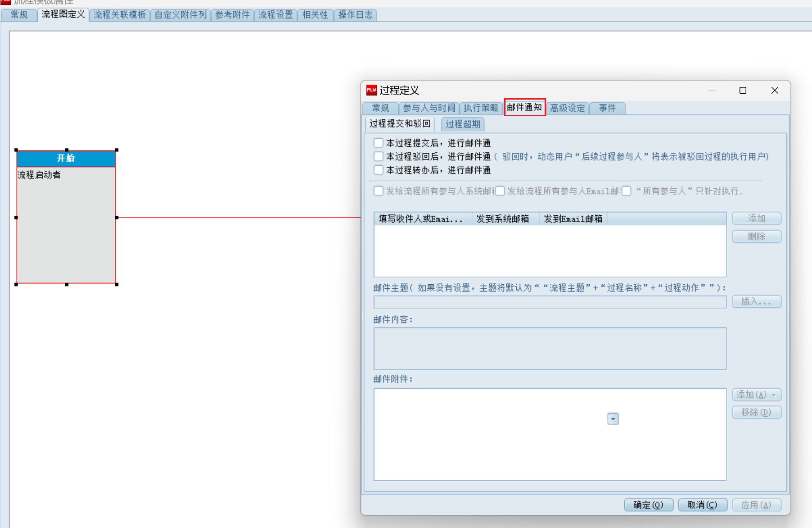The image size is (812, 528).
Task: Click 发到Email邮箱 column header
Action: [x=573, y=219]
